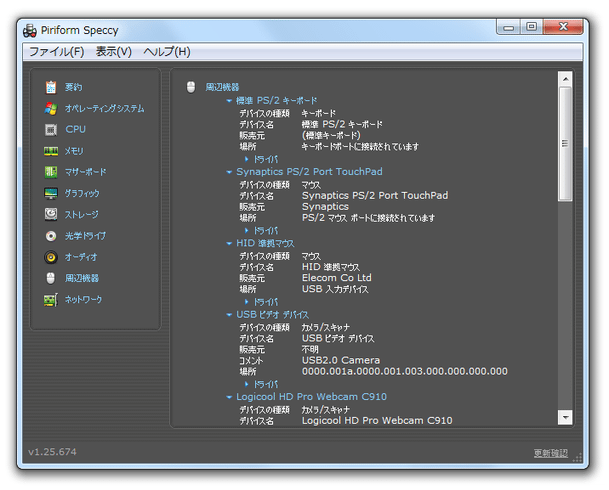Screen dimensions: 609x490
Task: Click the resize grip at window corner
Action: coord(578,457)
